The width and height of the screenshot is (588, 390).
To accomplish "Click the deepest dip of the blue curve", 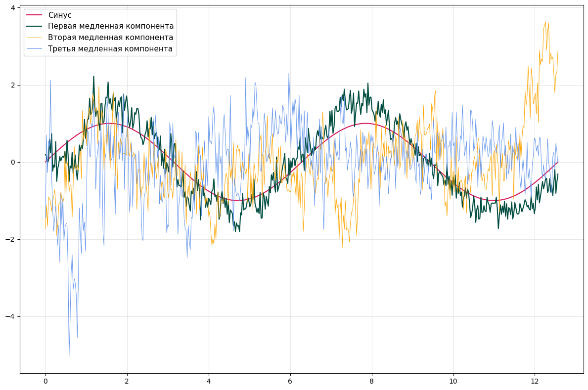I will 70,355.
